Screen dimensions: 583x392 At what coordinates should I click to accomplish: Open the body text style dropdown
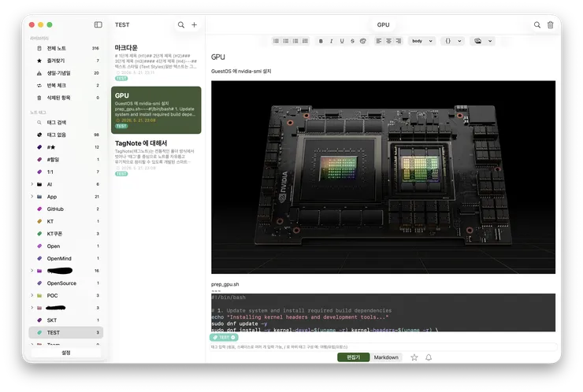[x=421, y=41]
